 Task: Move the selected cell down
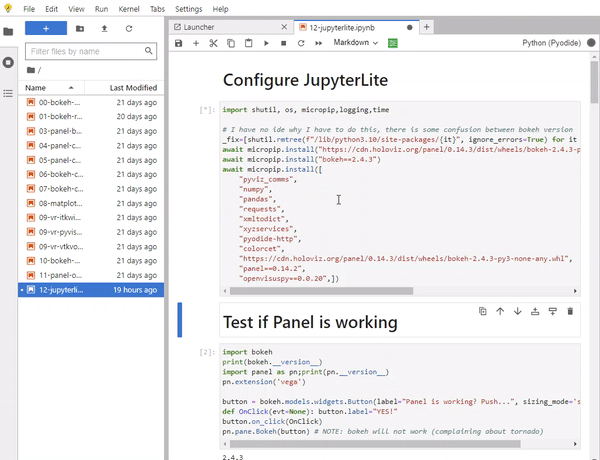point(517,312)
